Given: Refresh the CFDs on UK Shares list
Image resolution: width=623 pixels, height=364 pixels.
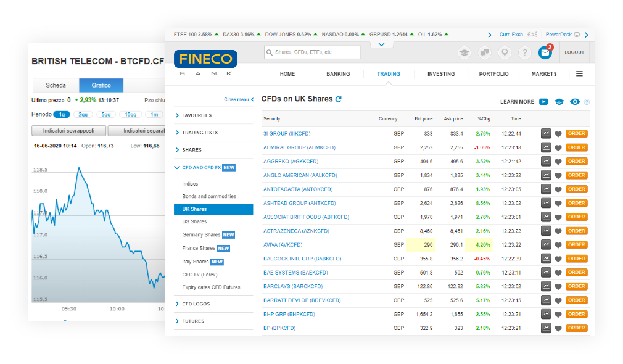Looking at the screenshot, I should click(339, 99).
